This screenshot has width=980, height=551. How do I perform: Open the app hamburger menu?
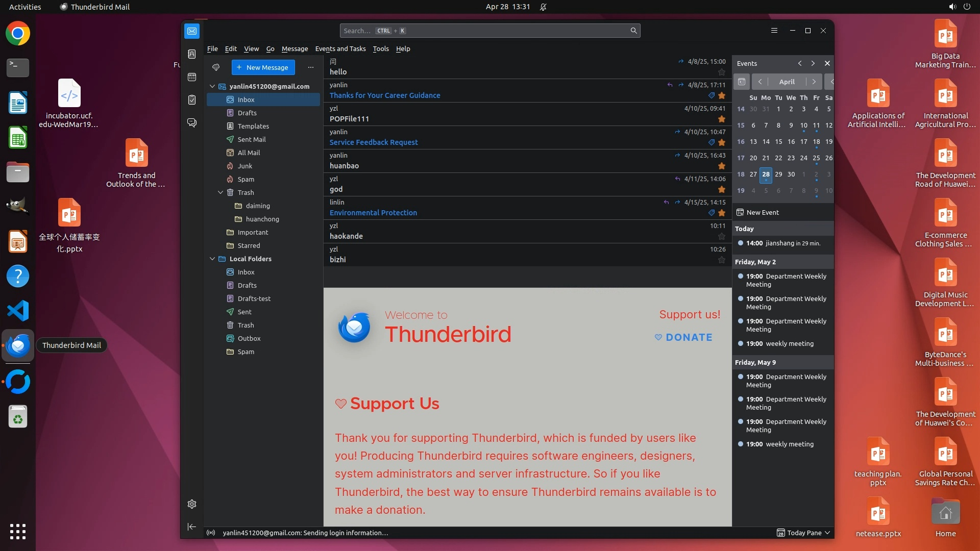774,31
